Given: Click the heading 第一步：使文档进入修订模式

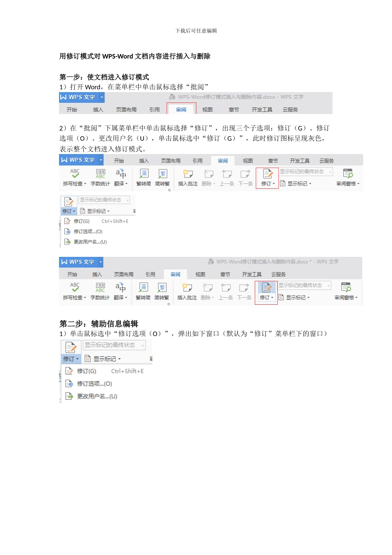Looking at the screenshot, I should click(104, 77).
